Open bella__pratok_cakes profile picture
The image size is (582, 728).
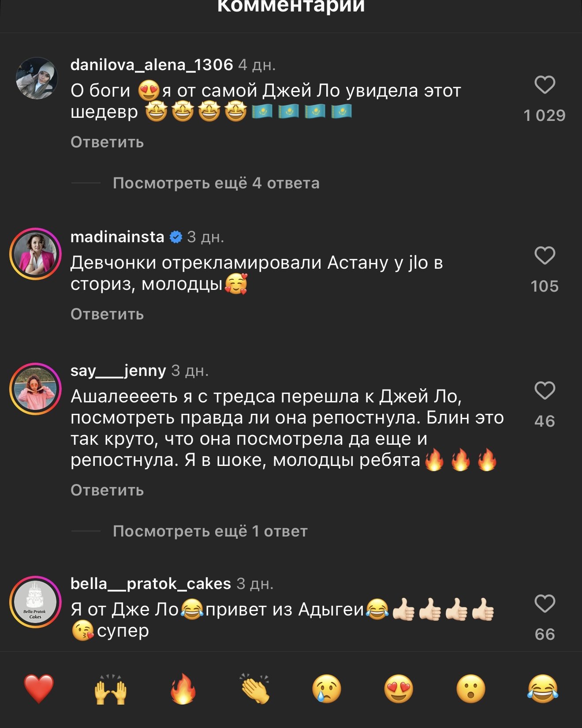click(35, 602)
